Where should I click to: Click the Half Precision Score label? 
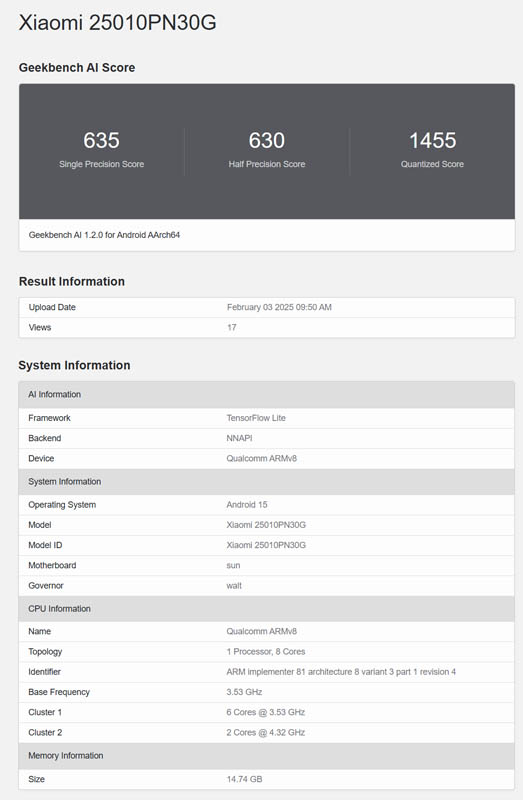pos(267,164)
